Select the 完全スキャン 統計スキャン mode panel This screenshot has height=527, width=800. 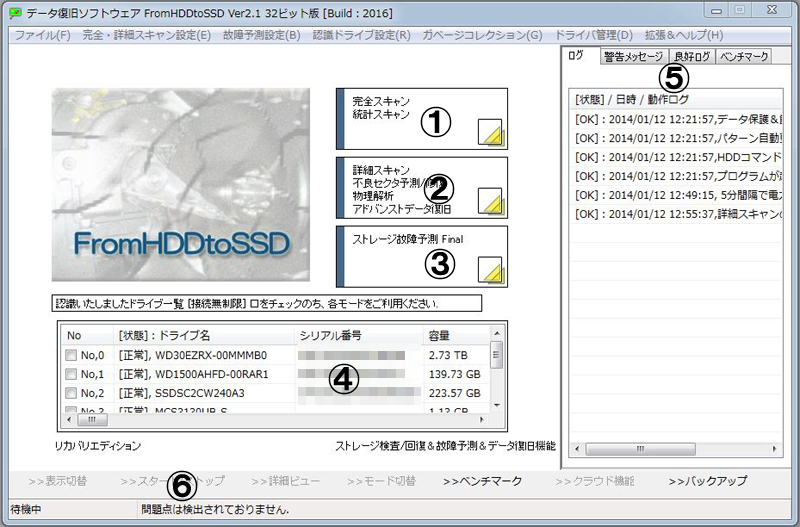422,119
